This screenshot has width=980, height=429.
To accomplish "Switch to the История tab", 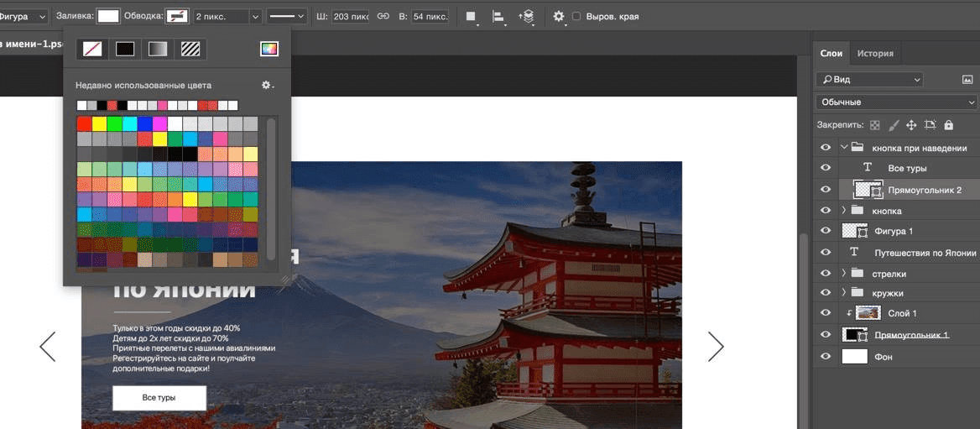I will coord(875,54).
